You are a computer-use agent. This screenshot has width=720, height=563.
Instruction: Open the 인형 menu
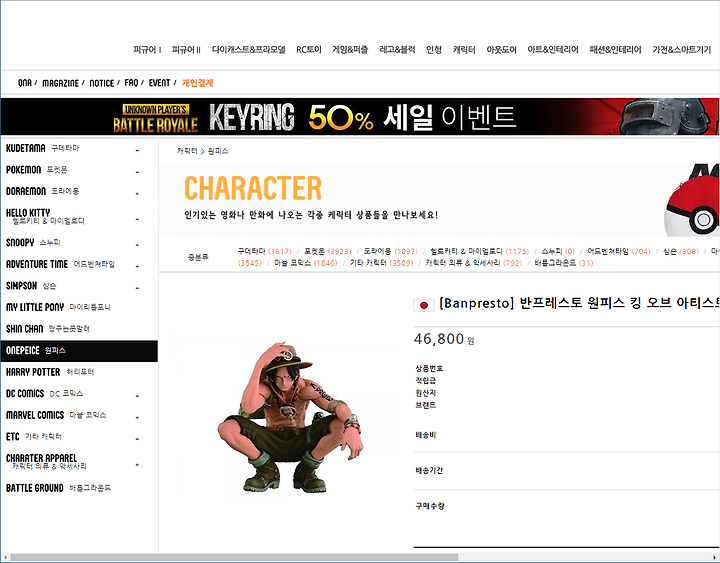[x=434, y=50]
